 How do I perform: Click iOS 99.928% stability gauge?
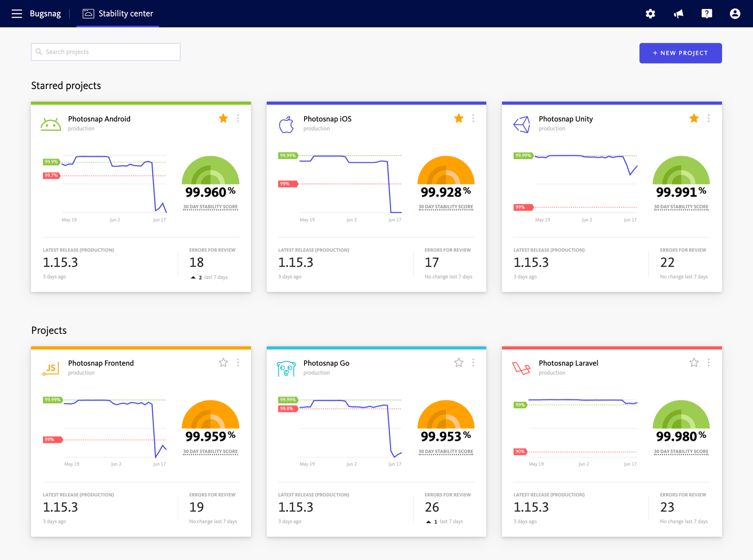point(446,171)
